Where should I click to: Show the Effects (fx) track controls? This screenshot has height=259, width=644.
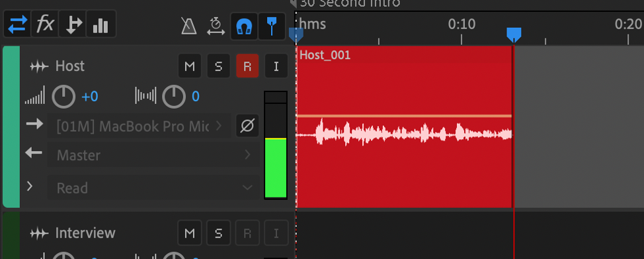[x=45, y=25]
